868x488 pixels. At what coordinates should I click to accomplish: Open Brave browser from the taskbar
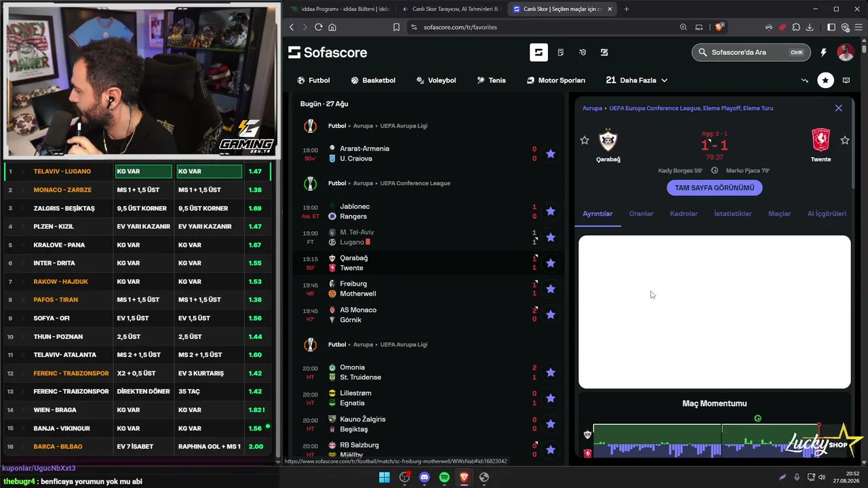click(464, 477)
